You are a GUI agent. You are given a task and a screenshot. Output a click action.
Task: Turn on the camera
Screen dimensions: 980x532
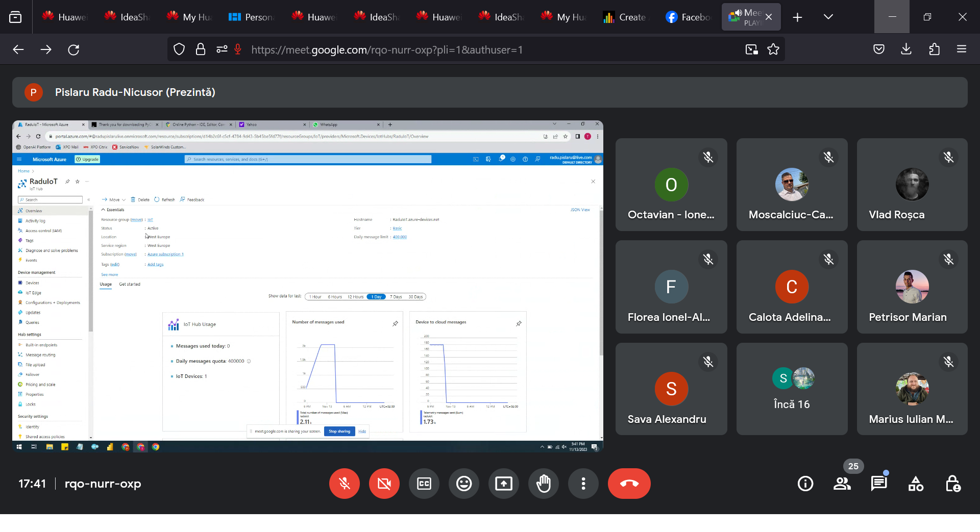tap(384, 484)
